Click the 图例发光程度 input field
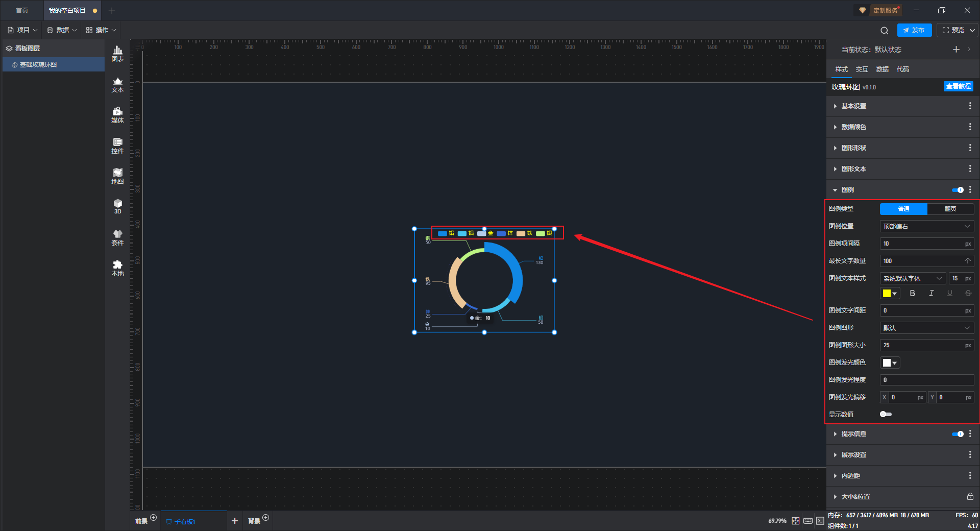980x531 pixels. click(927, 380)
